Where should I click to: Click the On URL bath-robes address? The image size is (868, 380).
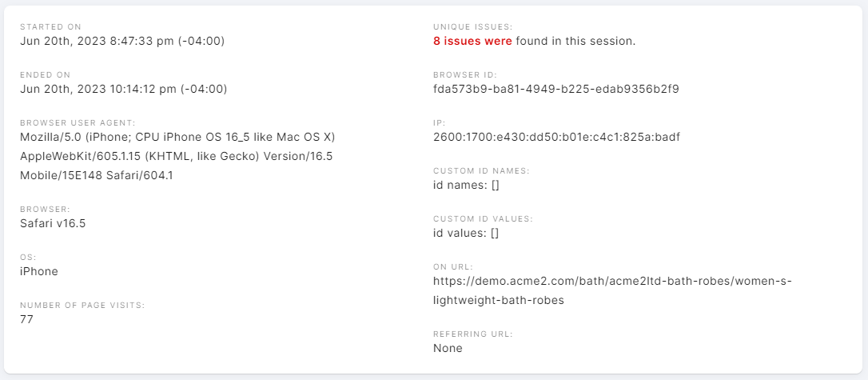(612, 291)
